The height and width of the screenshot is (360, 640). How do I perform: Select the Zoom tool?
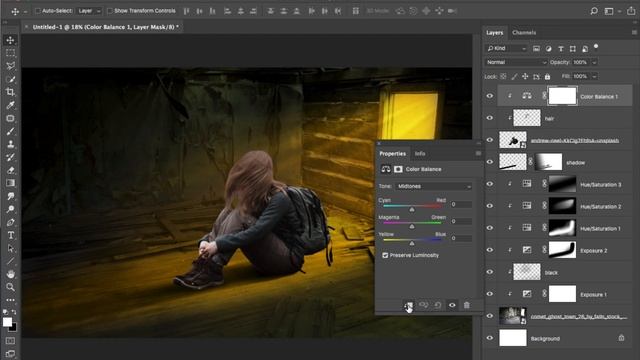(x=11, y=287)
